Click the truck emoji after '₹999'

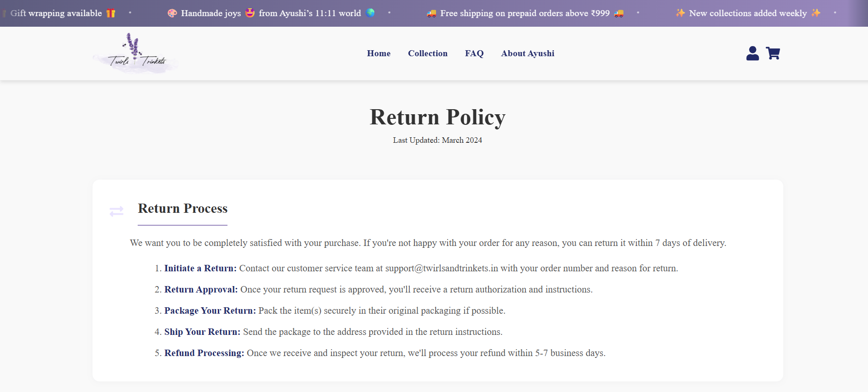619,13
